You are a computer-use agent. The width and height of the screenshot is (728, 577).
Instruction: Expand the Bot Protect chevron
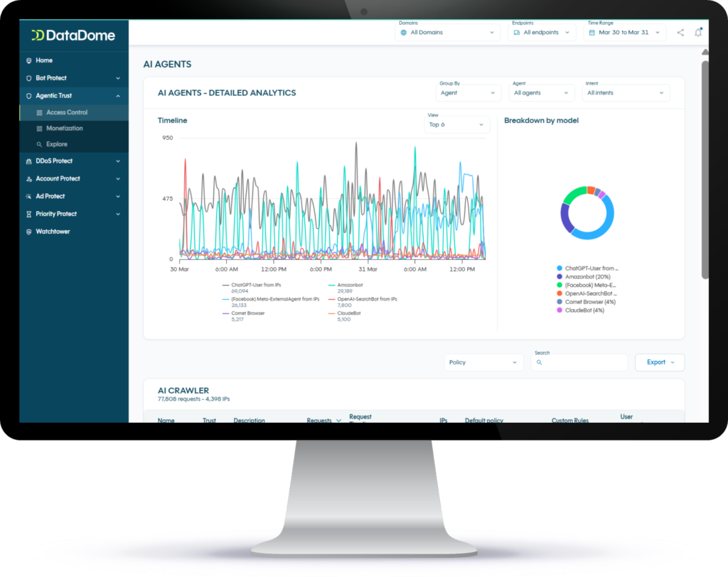tap(118, 78)
